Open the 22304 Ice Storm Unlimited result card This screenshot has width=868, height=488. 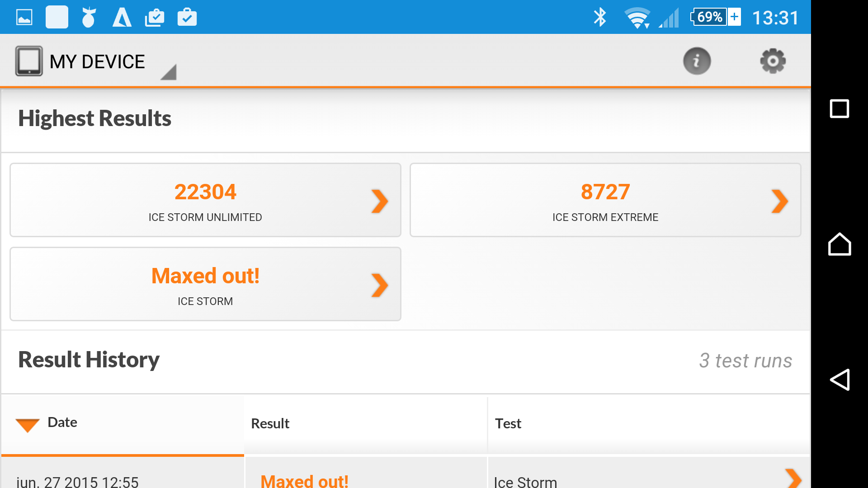(205, 200)
